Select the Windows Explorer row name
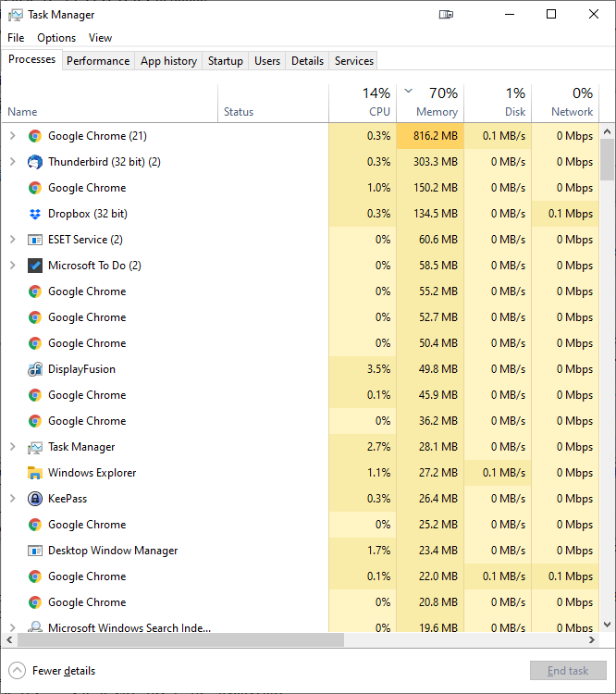616x694 pixels. click(92, 473)
